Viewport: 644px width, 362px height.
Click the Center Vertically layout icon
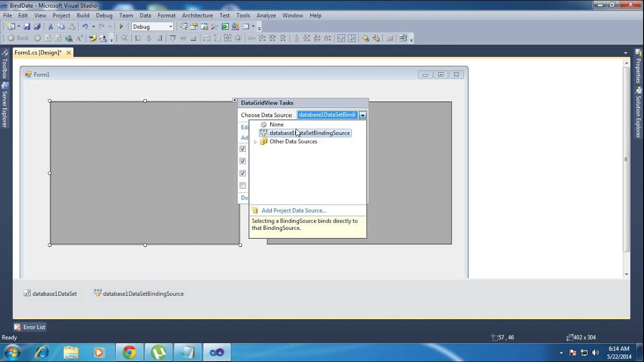[x=352, y=38]
